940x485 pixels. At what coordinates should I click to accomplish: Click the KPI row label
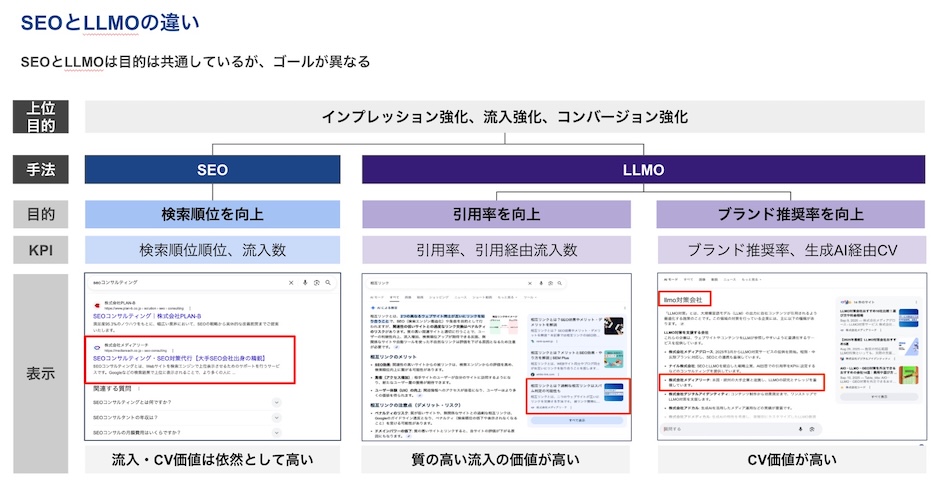[41, 250]
